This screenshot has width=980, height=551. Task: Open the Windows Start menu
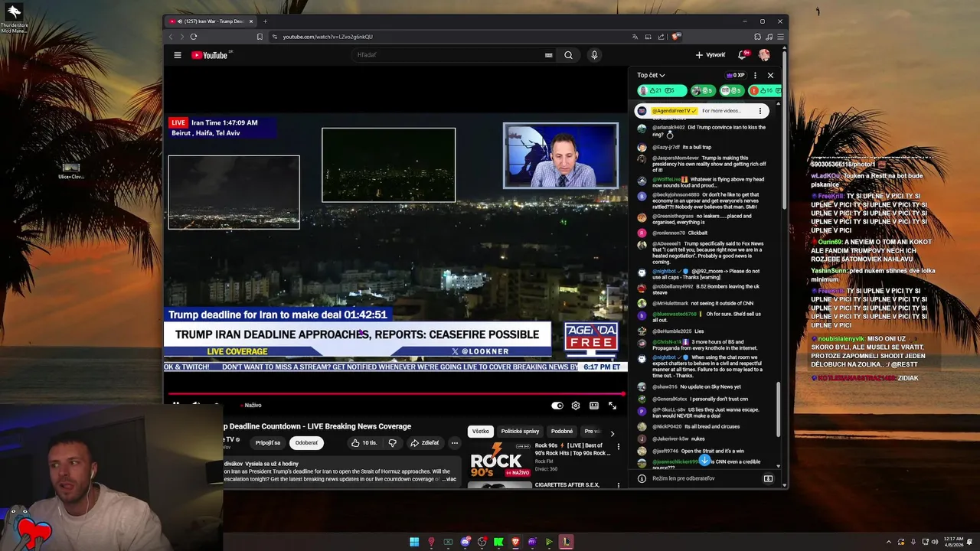(x=414, y=542)
